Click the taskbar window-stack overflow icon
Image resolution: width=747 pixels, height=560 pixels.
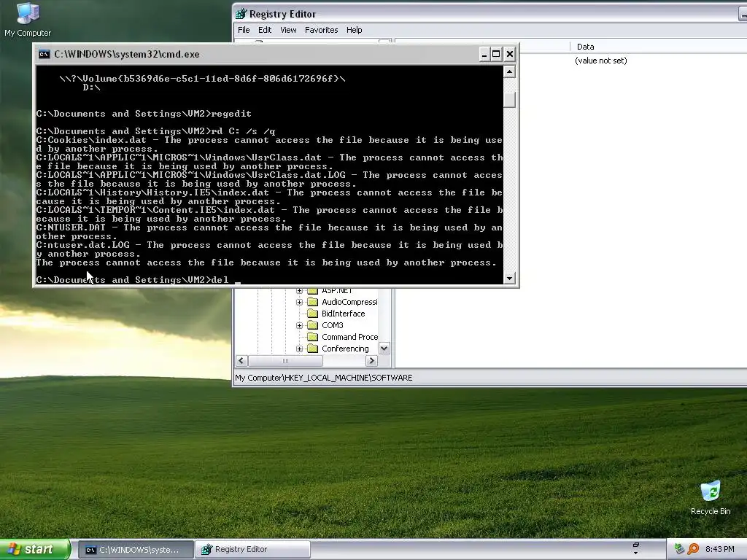[x=635, y=548]
